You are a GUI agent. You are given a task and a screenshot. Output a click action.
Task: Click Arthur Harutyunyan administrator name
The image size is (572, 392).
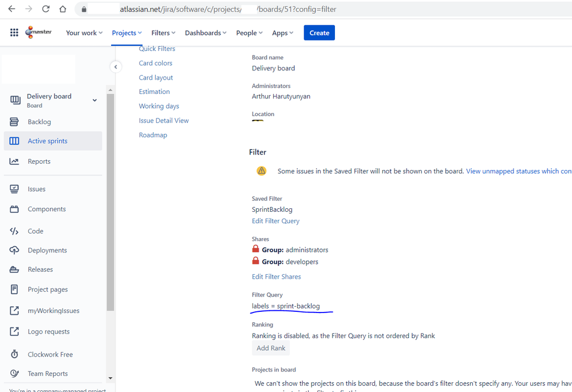pyautogui.click(x=281, y=96)
